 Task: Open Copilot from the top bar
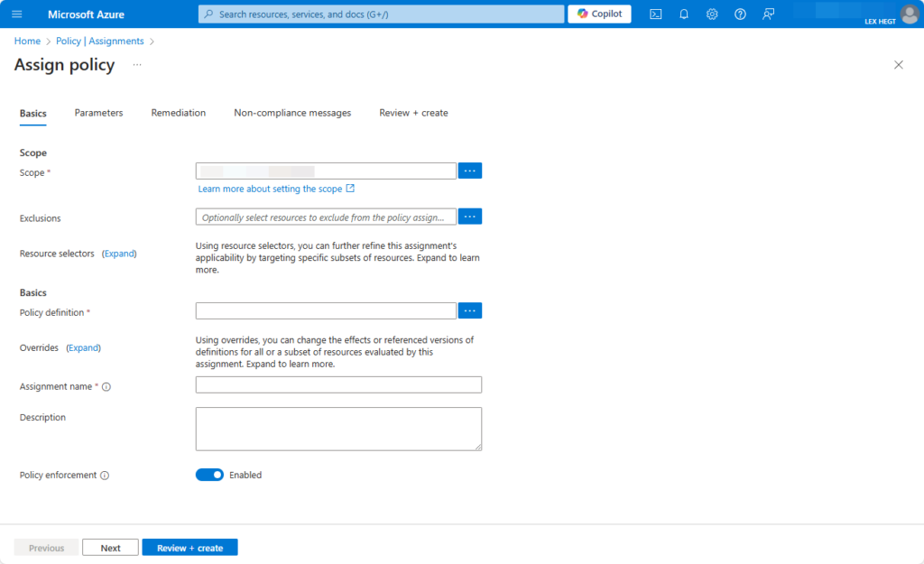click(x=598, y=14)
